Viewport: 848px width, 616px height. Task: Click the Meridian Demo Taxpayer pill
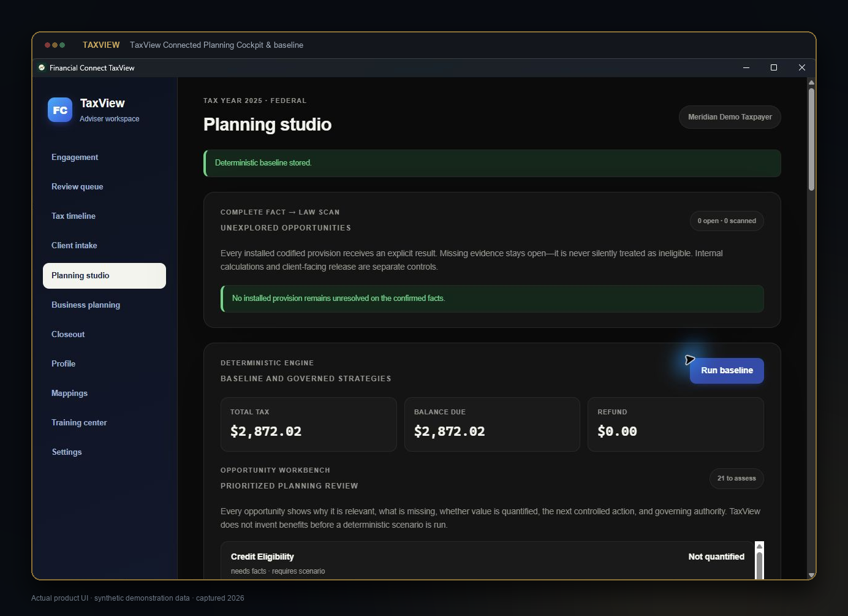click(x=730, y=117)
